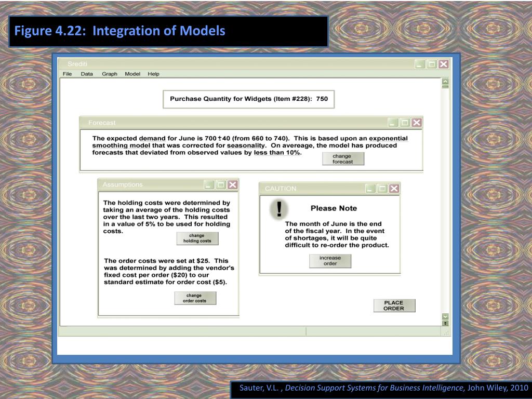
Task: Click the Sauter, V.L. citation text
Action: [384, 388]
